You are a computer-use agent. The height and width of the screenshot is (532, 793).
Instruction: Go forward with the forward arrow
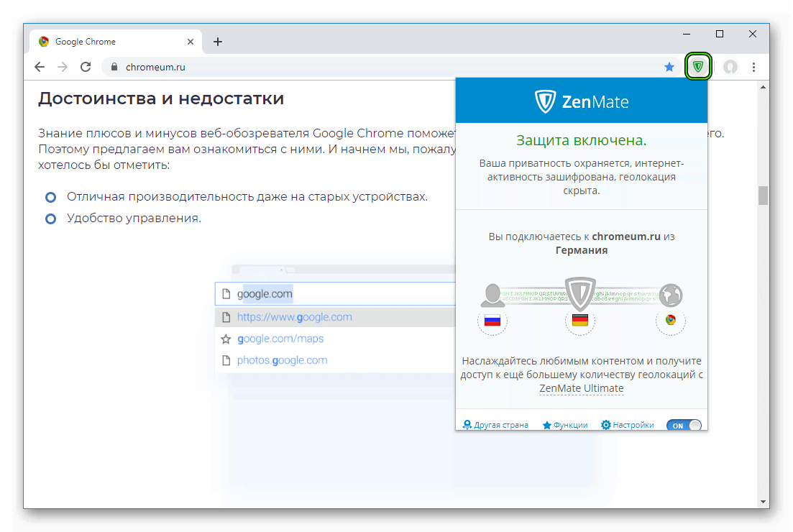tap(63, 67)
